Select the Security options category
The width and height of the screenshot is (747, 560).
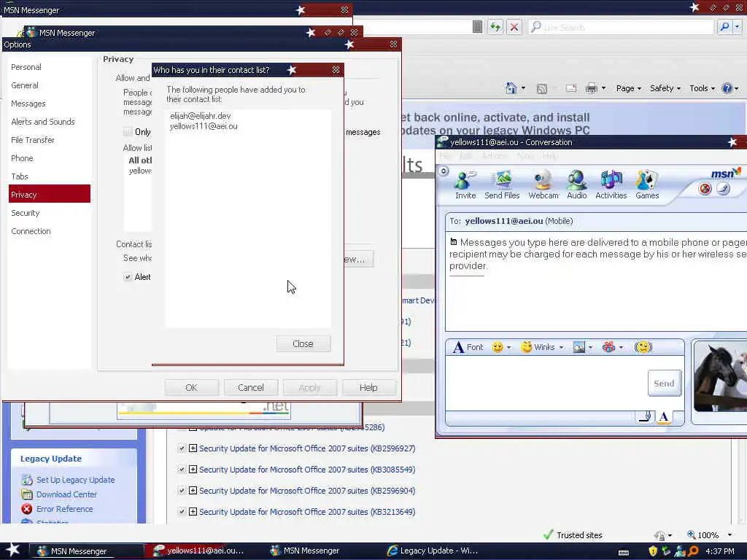pyautogui.click(x=26, y=213)
